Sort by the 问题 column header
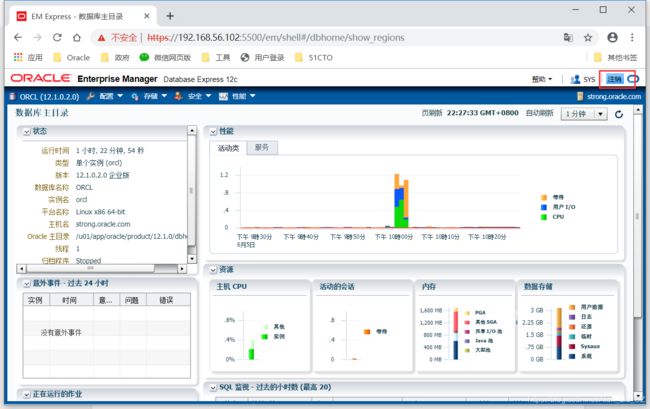 tap(133, 300)
